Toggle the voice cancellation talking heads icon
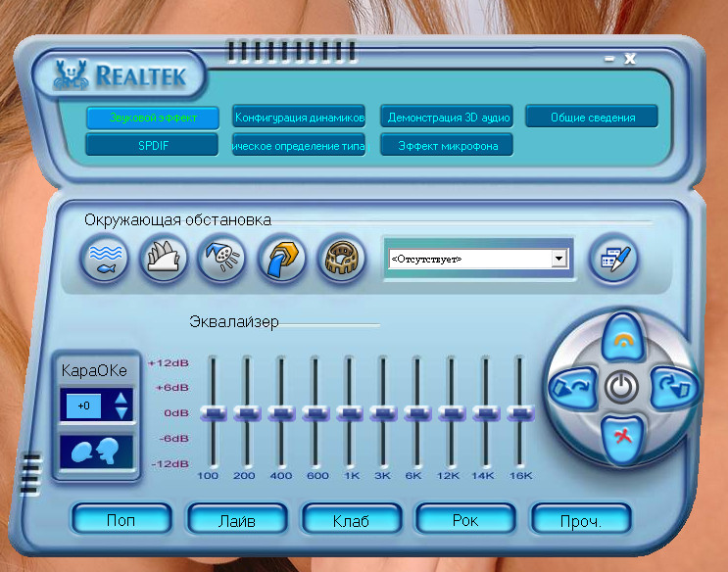Screen dimensions: 728x572 point(96,452)
